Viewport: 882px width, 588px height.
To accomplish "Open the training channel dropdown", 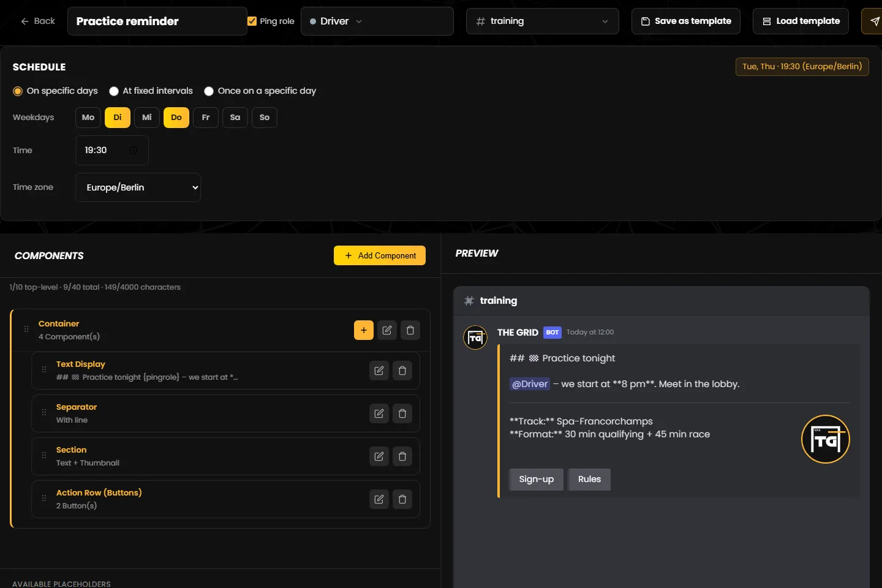I will point(543,21).
